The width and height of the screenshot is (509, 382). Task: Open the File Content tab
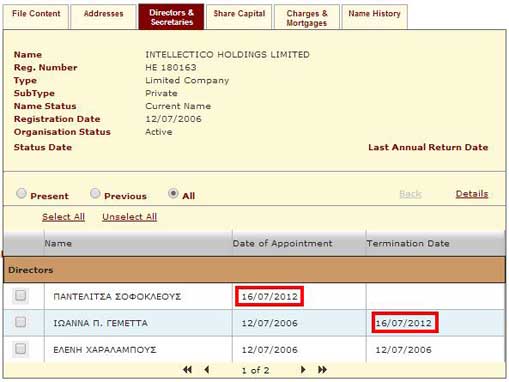coord(36,17)
